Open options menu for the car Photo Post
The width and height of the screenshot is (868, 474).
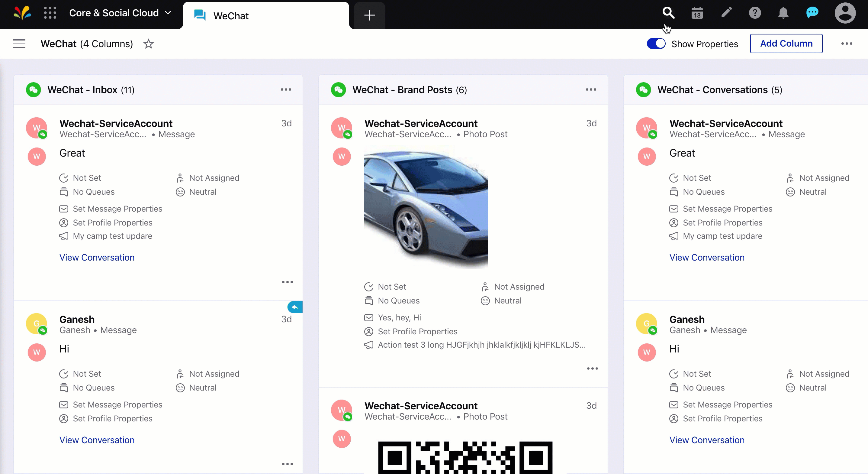click(592, 369)
